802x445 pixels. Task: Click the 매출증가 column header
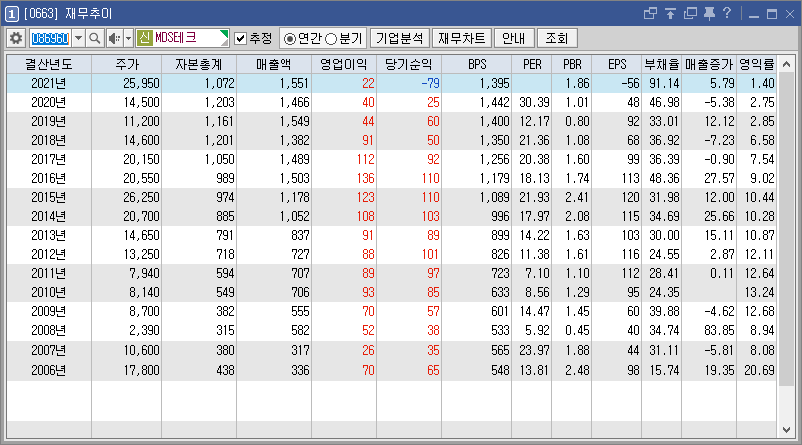[709, 64]
